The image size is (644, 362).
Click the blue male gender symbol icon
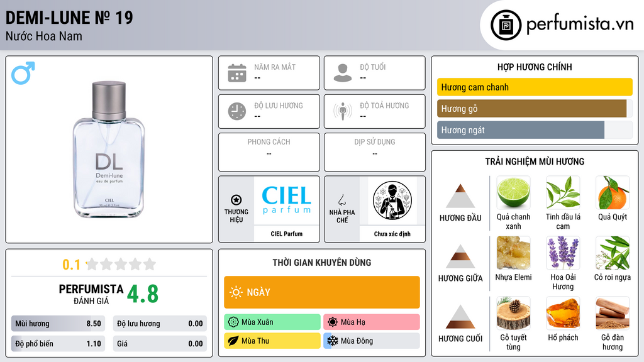click(x=23, y=73)
